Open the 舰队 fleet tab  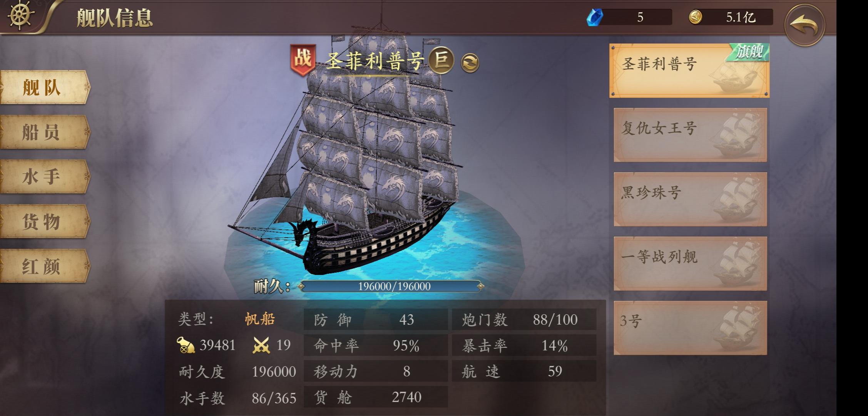pyautogui.click(x=45, y=87)
